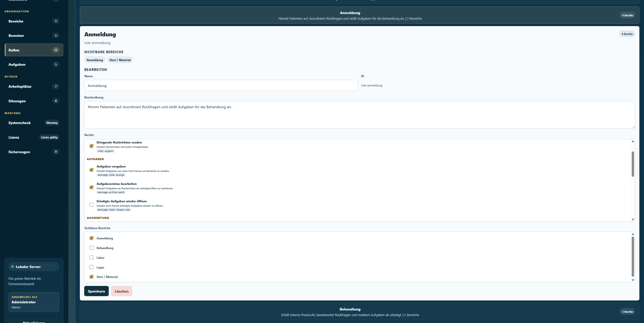Check Lager visible area
This screenshot has width=644, height=323.
[91, 267]
